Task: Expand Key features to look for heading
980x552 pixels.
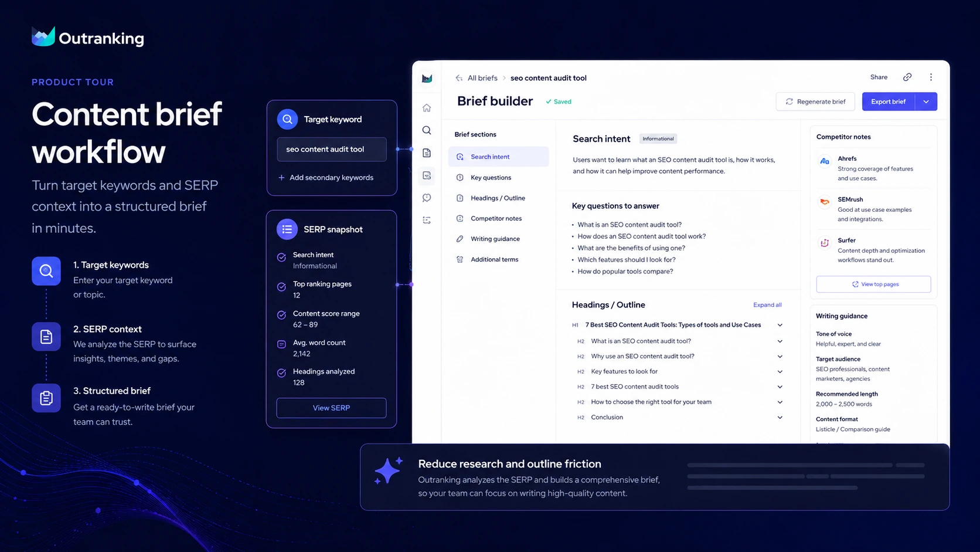Action: pyautogui.click(x=780, y=372)
